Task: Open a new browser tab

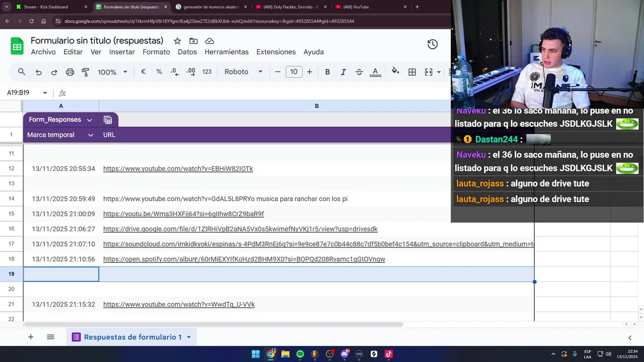Action: click(x=417, y=7)
